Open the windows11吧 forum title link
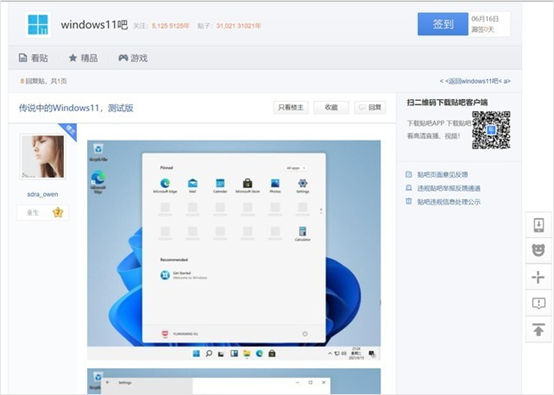The image size is (554, 395). click(94, 25)
